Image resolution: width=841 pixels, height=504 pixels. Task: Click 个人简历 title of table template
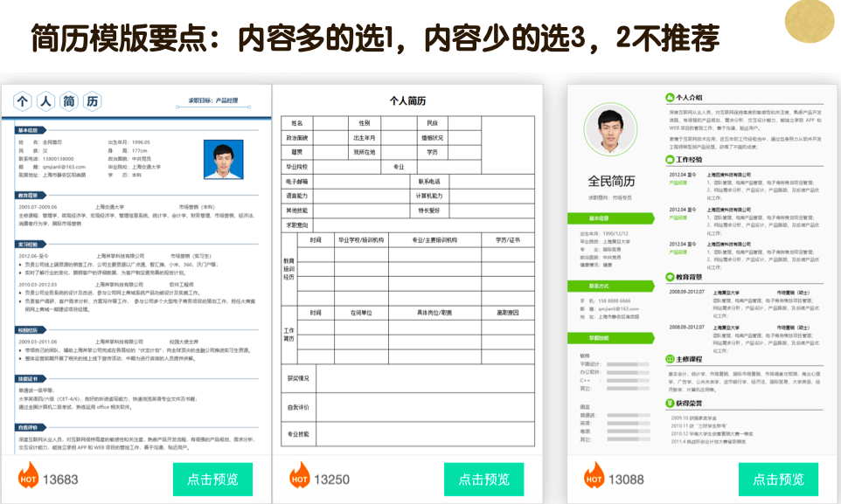click(407, 100)
